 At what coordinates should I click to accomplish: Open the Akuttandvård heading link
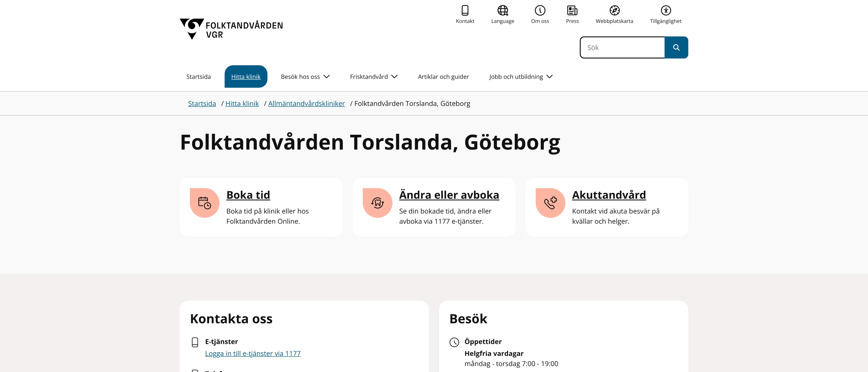click(609, 195)
